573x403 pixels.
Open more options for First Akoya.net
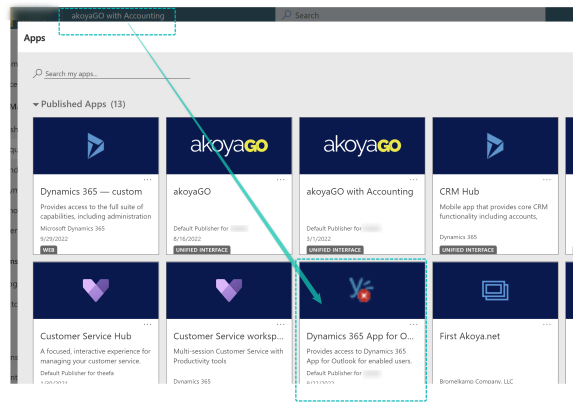[x=547, y=324]
